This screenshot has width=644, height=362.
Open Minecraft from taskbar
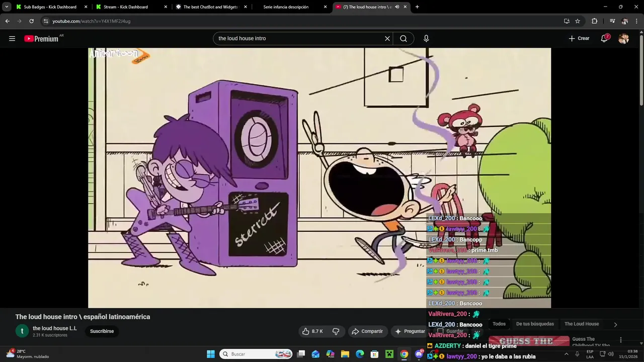click(x=389, y=354)
